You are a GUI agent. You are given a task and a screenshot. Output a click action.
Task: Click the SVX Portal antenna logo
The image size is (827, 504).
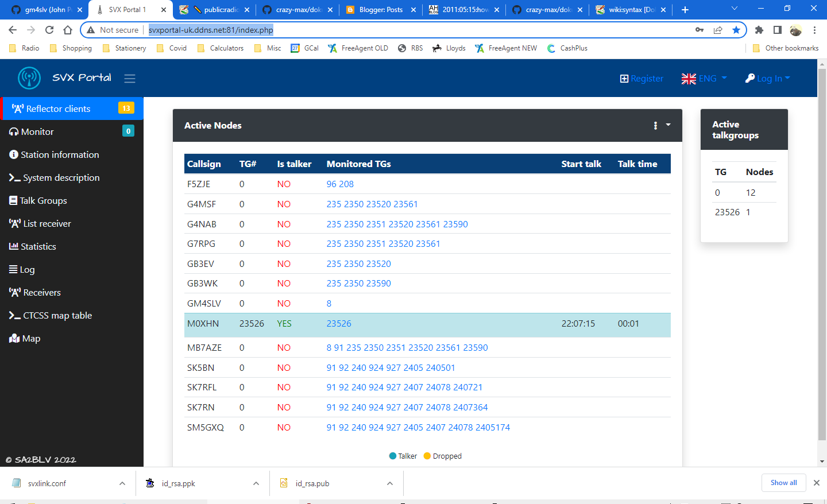[x=29, y=78]
